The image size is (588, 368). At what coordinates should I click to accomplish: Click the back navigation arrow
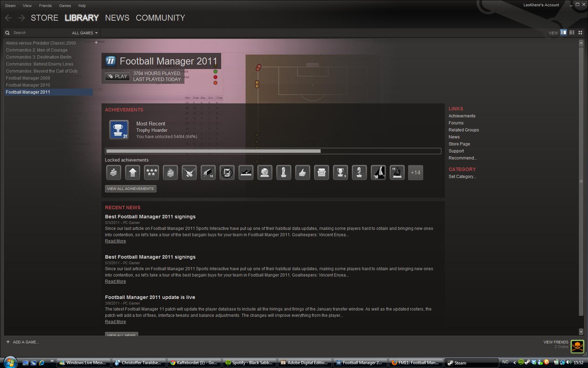tap(8, 18)
